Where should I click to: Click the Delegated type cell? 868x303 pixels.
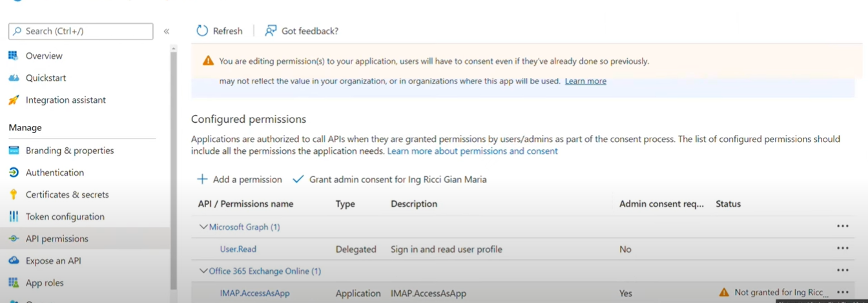click(x=356, y=249)
